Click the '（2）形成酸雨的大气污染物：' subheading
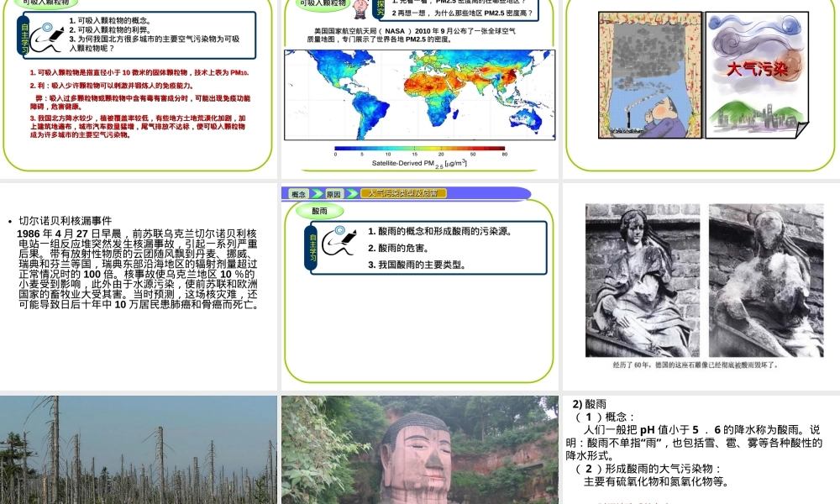The width and height of the screenshot is (840, 504). 648,469
